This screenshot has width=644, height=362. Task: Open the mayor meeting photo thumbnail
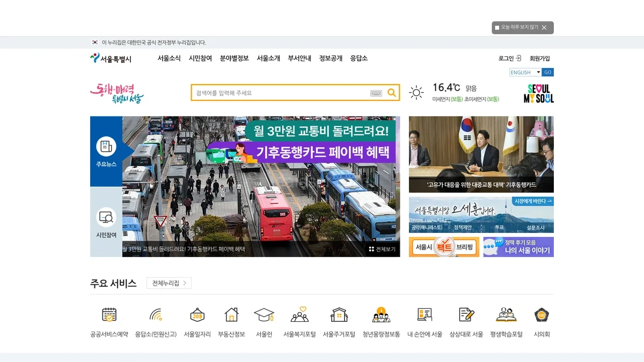(481, 154)
